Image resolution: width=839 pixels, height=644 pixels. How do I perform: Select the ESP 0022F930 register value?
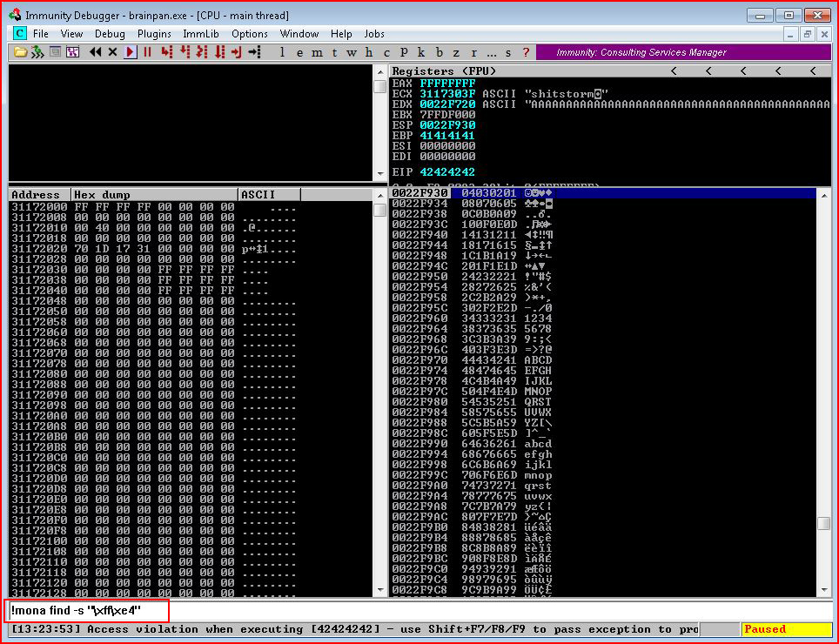tap(447, 125)
